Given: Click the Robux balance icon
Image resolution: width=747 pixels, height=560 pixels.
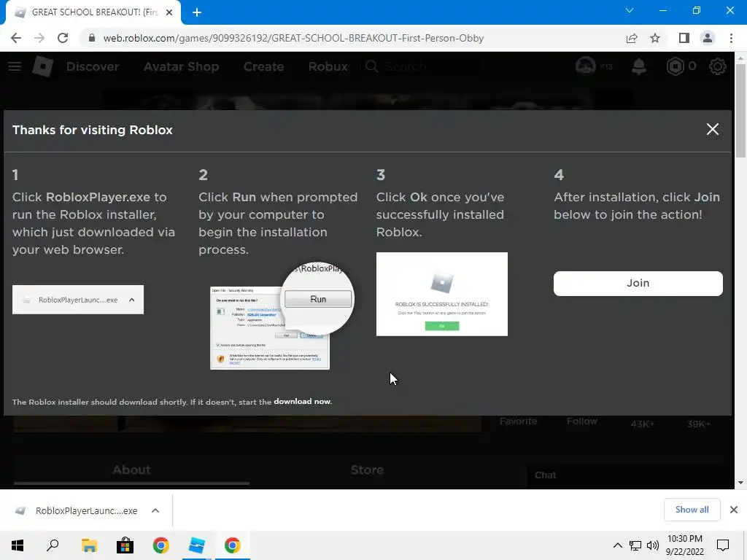Looking at the screenshot, I should 675,66.
